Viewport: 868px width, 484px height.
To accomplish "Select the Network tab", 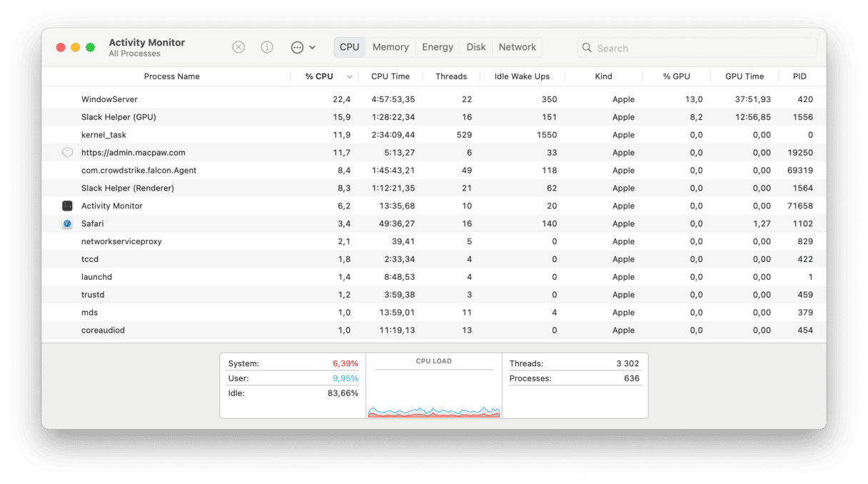I will [517, 47].
